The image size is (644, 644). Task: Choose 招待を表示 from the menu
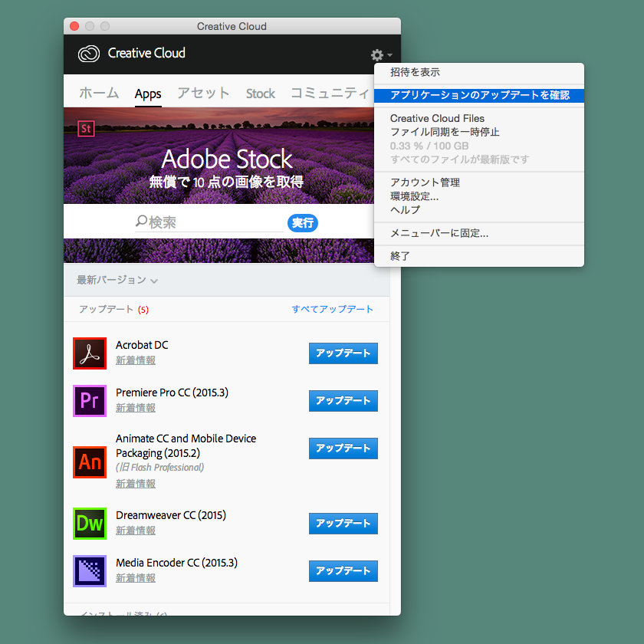coord(479,72)
